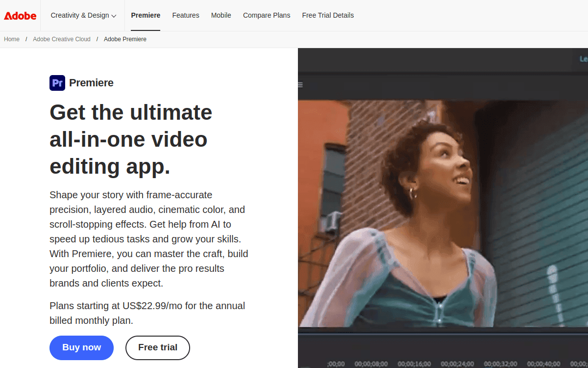Click the chevron next to Creativity & Design

pyautogui.click(x=115, y=16)
